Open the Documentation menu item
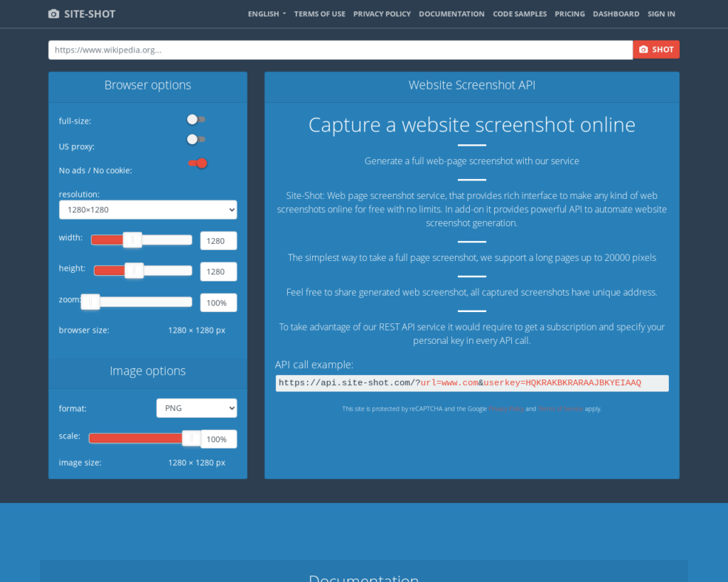The height and width of the screenshot is (582, 728). coord(451,14)
